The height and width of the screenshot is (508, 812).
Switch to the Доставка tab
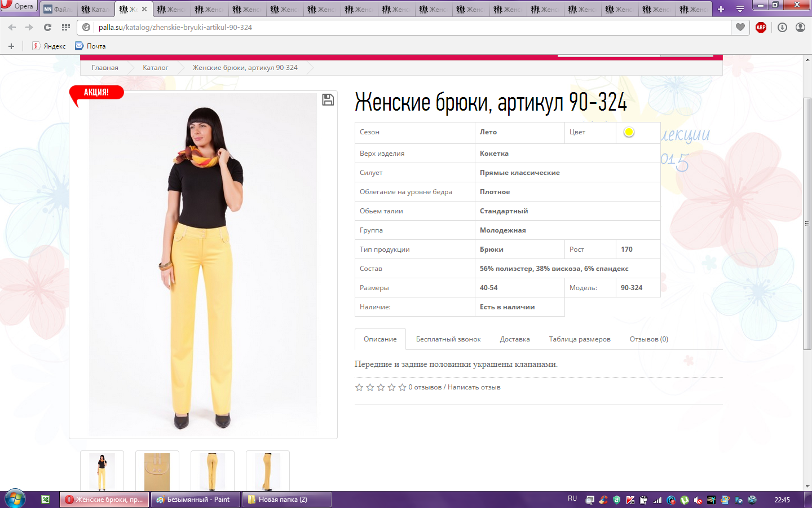pos(514,339)
